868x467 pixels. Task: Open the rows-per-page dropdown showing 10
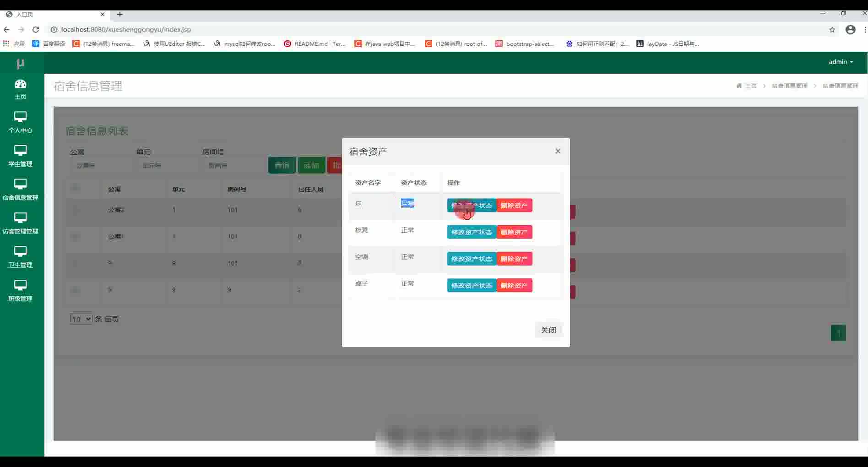click(81, 319)
